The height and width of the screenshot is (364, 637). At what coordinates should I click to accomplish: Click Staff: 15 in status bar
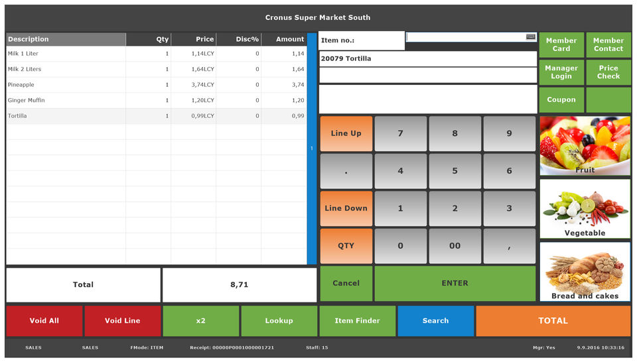click(x=317, y=348)
